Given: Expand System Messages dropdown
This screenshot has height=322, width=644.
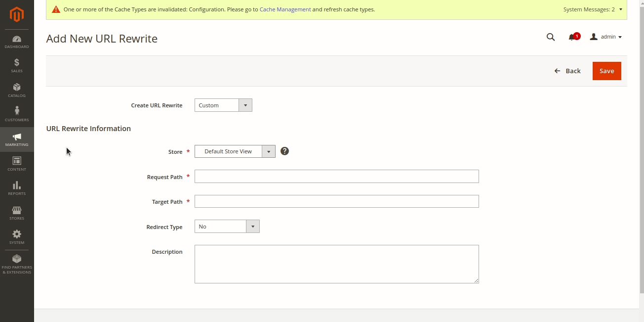Looking at the screenshot, I should 593,9.
